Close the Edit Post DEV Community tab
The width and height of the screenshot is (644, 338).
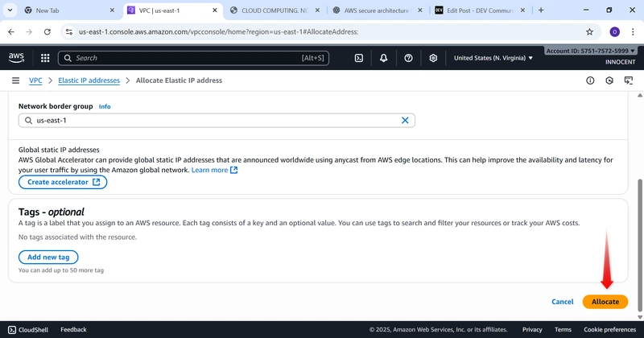[522, 10]
